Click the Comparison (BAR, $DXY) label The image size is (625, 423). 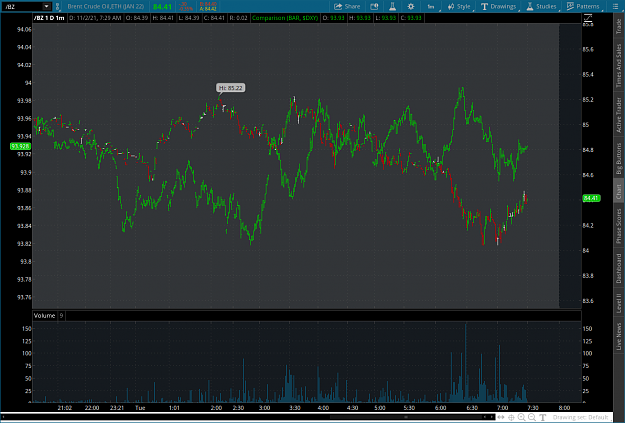click(x=285, y=18)
